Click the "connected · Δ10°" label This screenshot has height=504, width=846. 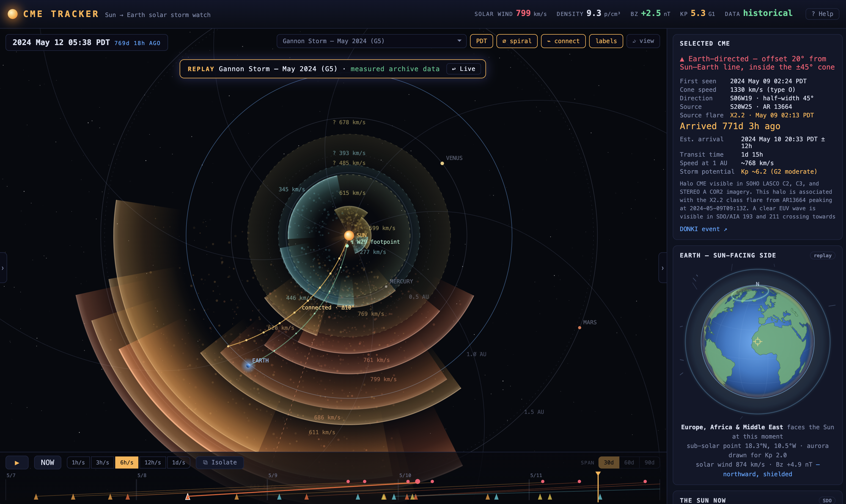coord(328,307)
